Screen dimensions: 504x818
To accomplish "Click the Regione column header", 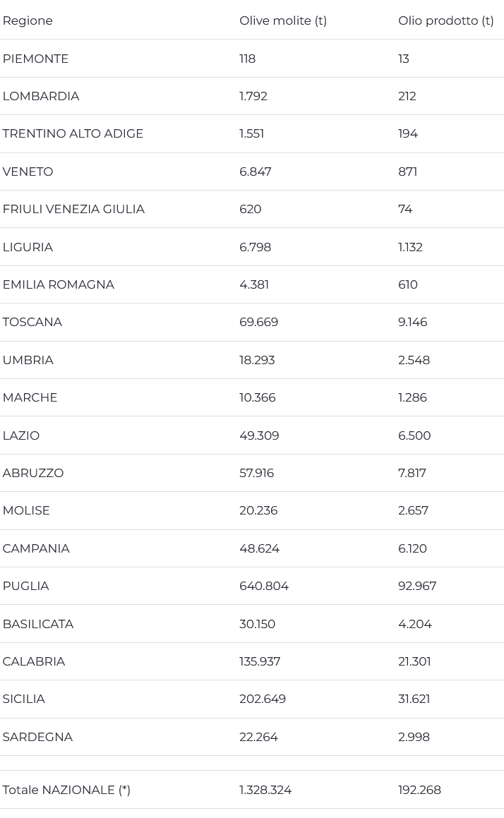I will [28, 21].
